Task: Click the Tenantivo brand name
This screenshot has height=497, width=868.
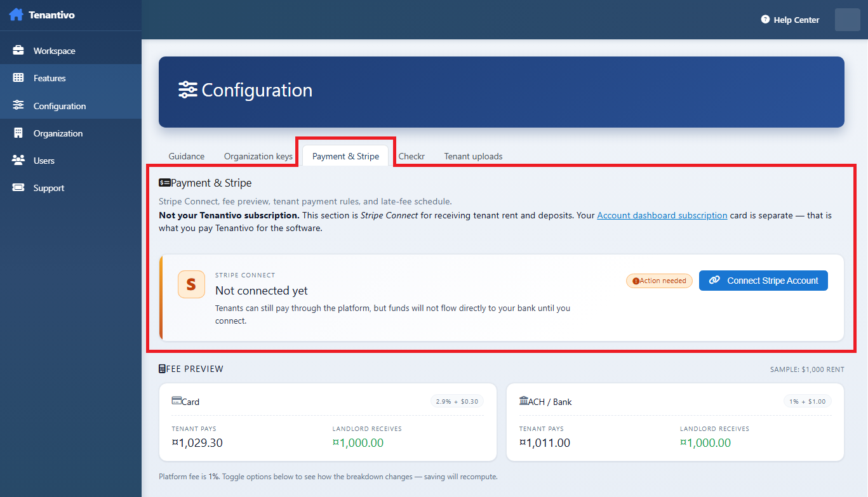Action: tap(51, 15)
